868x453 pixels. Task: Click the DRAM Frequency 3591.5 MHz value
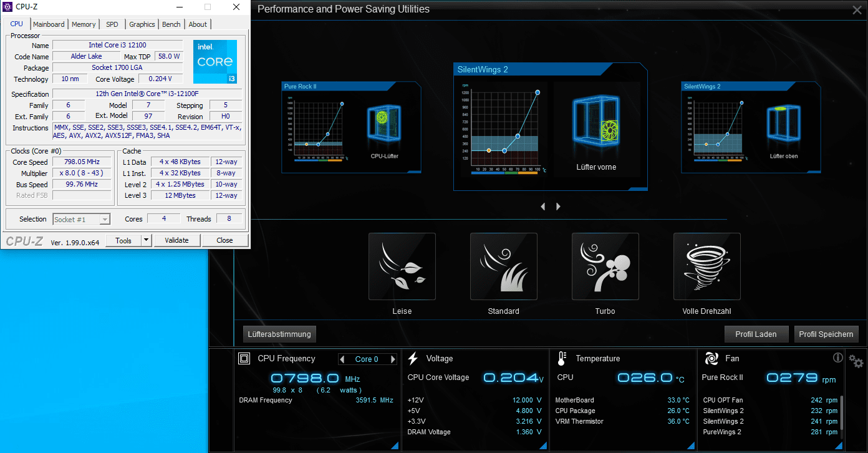pos(374,400)
